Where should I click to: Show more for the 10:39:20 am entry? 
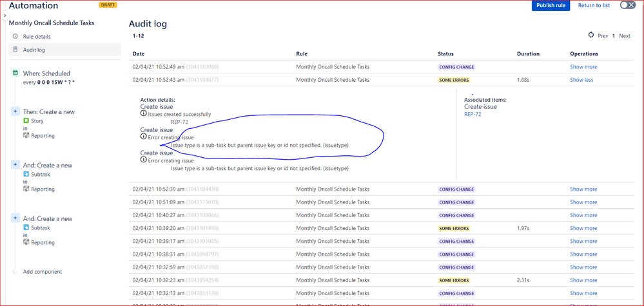pos(583,228)
